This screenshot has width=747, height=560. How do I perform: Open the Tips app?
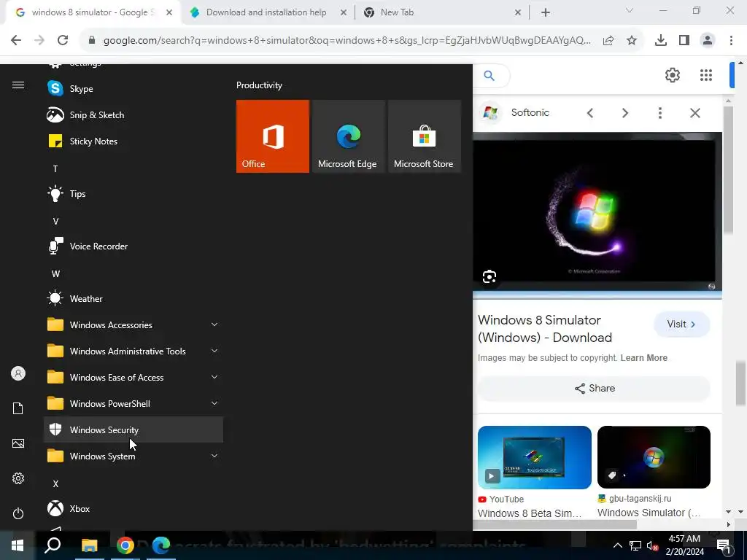click(133, 194)
